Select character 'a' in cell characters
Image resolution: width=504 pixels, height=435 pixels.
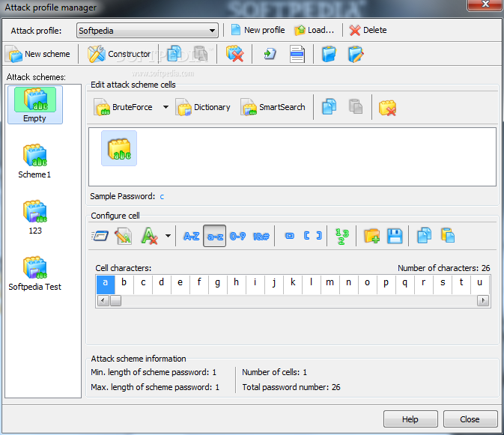106,285
